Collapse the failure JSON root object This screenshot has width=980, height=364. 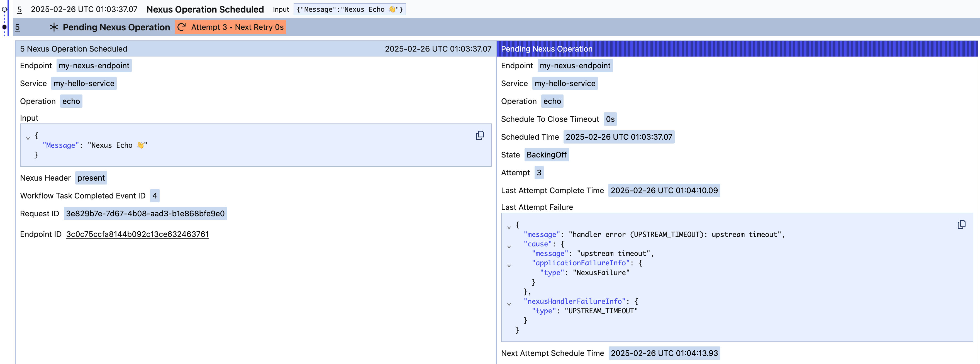509,227
